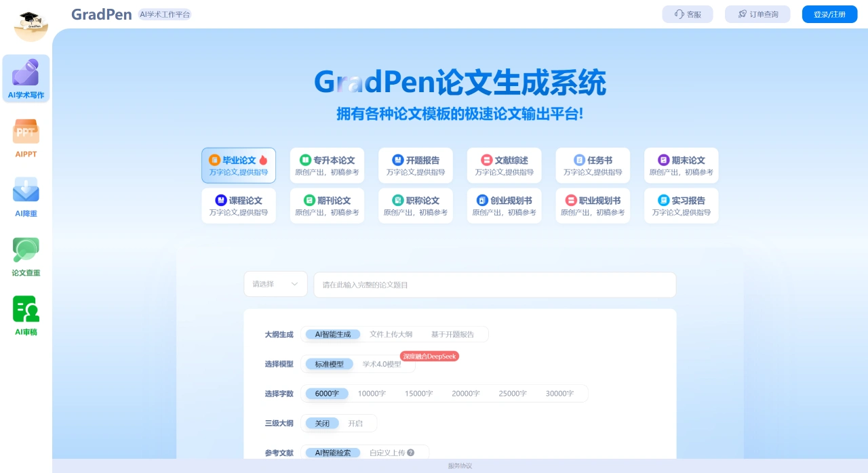Turn 三级大纲 to 开启
The width and height of the screenshot is (868, 473).
355,423
